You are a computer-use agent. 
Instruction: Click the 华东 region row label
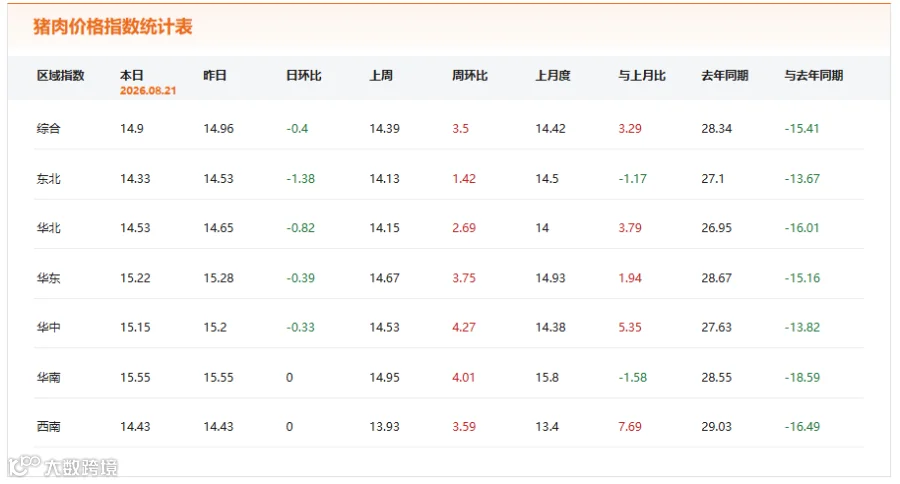(x=48, y=278)
